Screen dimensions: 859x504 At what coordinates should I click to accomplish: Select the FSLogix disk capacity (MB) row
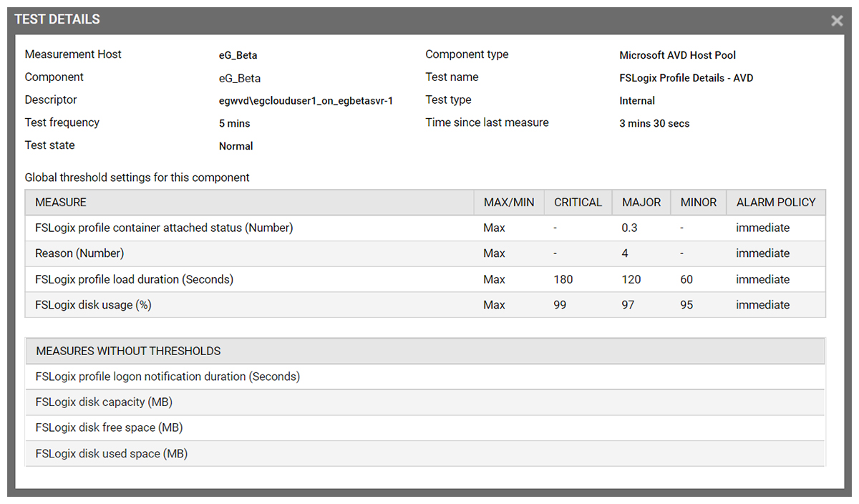coord(425,402)
